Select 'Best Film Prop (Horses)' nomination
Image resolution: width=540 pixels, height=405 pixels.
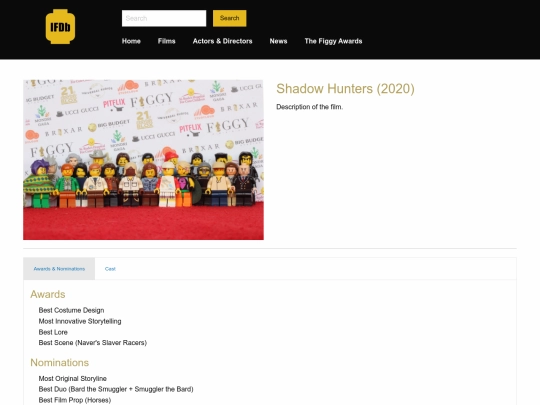coord(75,400)
